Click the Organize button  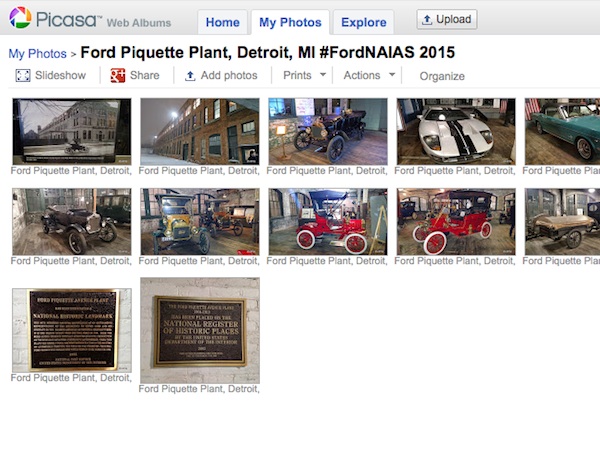pyautogui.click(x=442, y=76)
